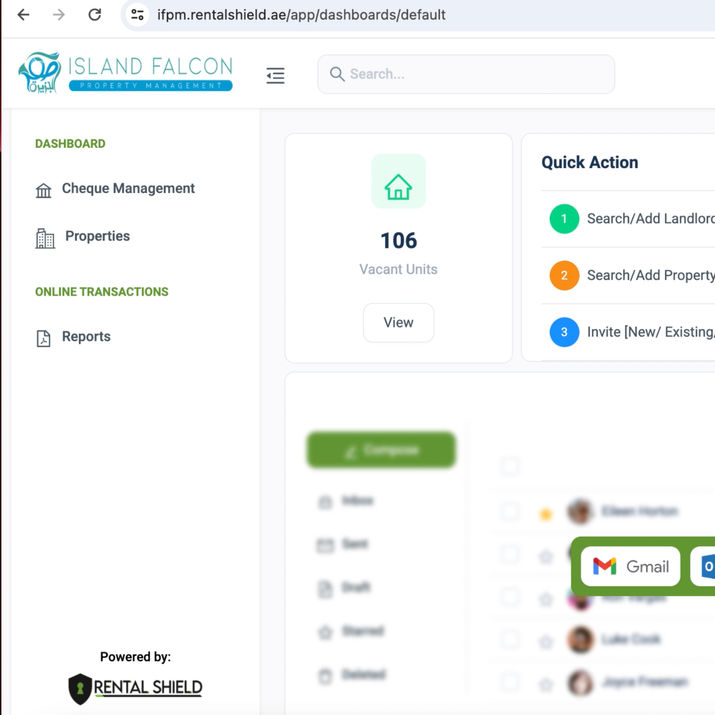Tick checkbox for Eileen Horton email

point(509,511)
